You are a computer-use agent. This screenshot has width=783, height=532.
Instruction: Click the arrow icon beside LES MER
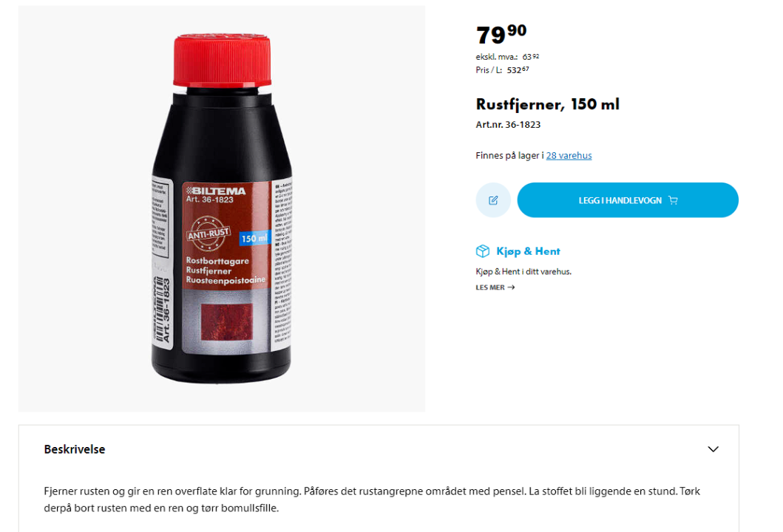511,287
